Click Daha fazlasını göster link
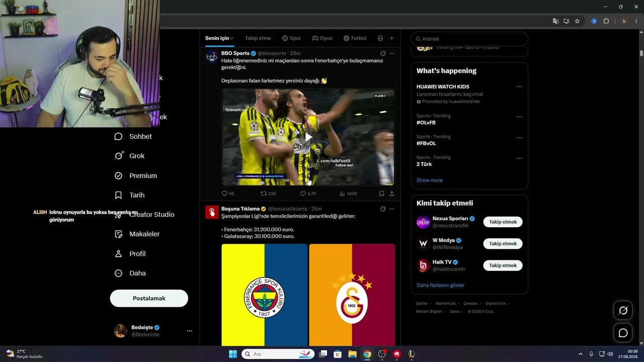644x362 pixels. pyautogui.click(x=440, y=285)
